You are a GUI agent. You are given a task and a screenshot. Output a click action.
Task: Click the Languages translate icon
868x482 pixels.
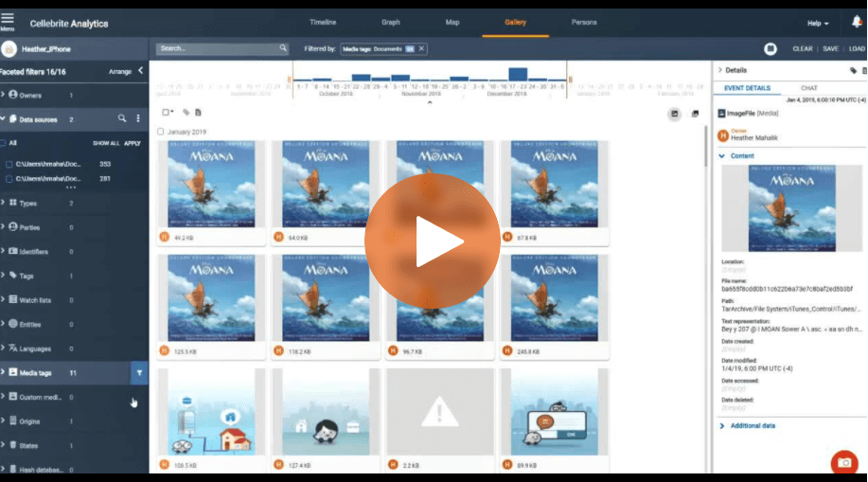[12, 348]
